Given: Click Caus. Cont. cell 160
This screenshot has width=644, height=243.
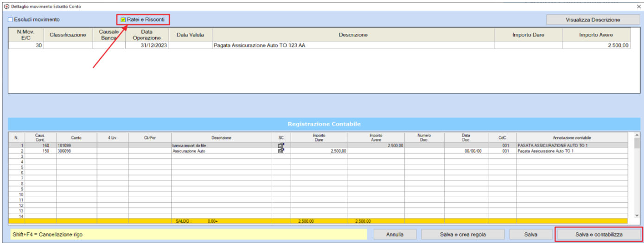Looking at the screenshot, I should (40, 145).
